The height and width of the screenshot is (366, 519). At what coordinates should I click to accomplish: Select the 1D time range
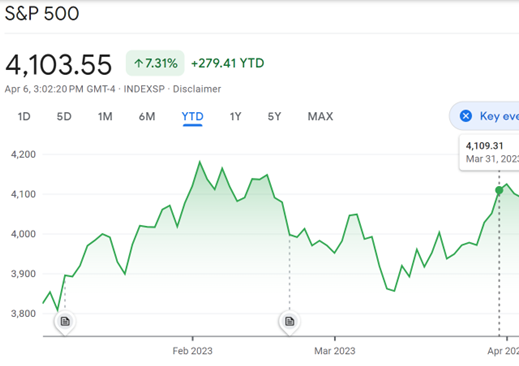point(24,116)
